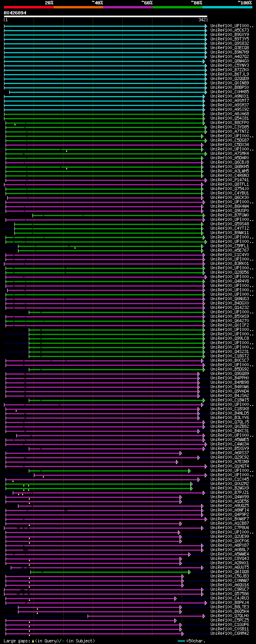Open hit UniRef100_B0W6F7
The width and height of the screenshot is (256, 644).
[x=230, y=519]
